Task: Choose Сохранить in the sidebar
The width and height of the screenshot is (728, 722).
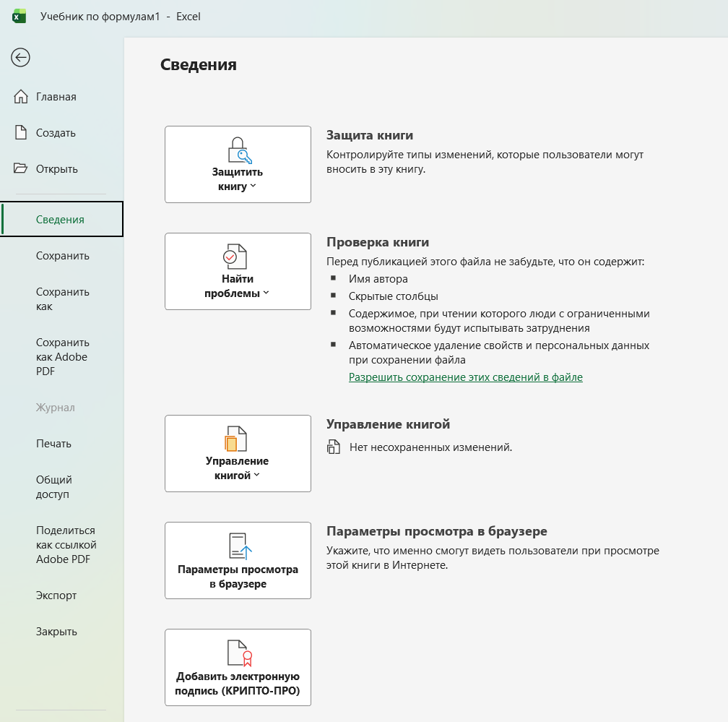Action: [x=62, y=256]
